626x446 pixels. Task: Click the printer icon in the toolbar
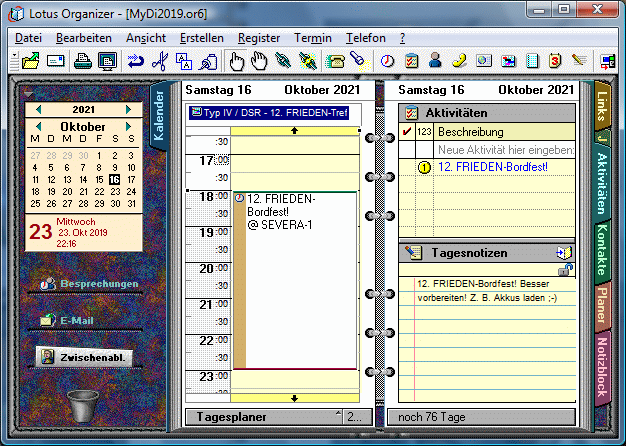coord(83,61)
